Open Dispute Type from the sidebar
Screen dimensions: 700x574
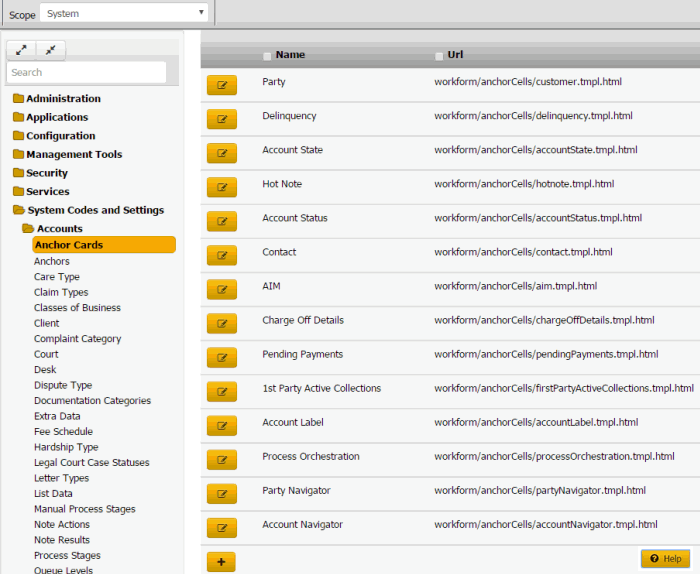[x=63, y=385]
